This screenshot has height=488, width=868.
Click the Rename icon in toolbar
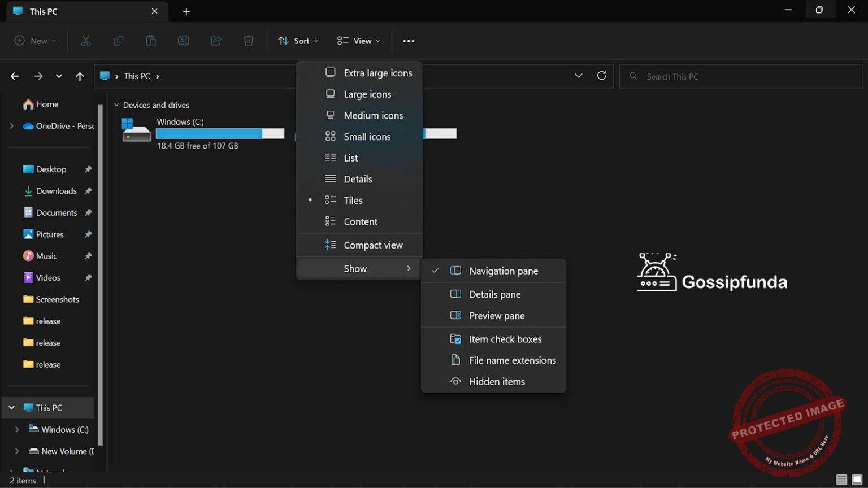(x=183, y=41)
